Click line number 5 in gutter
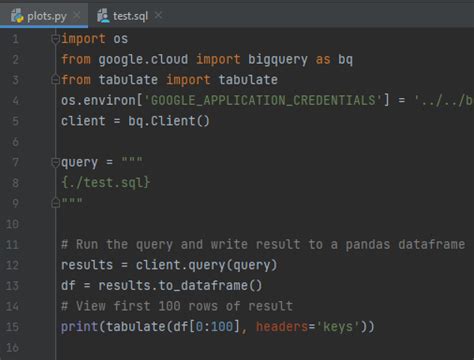 pos(15,121)
